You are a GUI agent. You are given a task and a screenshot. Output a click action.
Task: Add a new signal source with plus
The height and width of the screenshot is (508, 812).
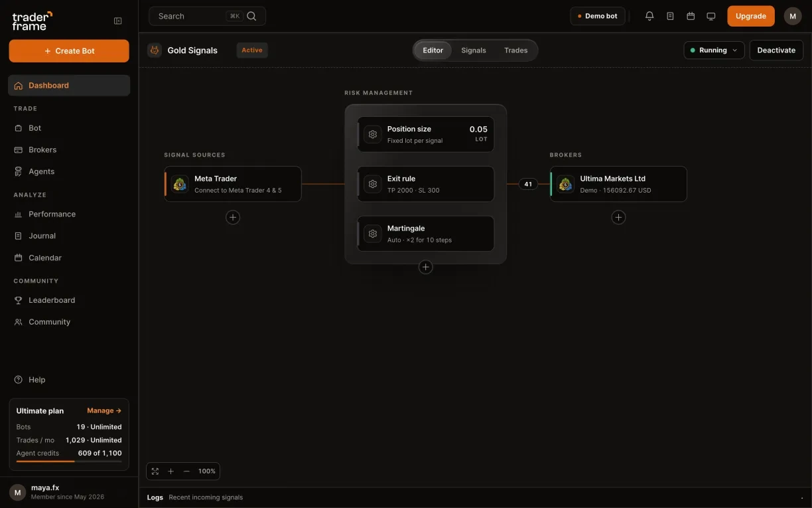point(233,217)
